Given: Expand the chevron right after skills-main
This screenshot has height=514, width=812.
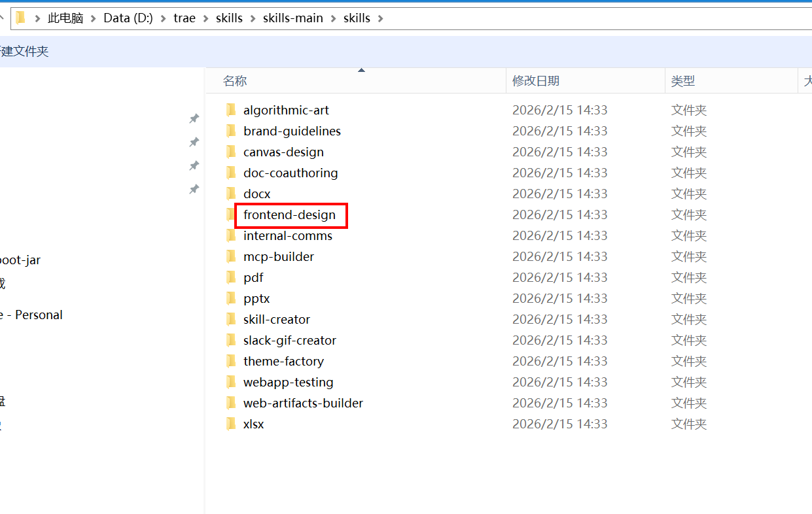Looking at the screenshot, I should pyautogui.click(x=333, y=18).
